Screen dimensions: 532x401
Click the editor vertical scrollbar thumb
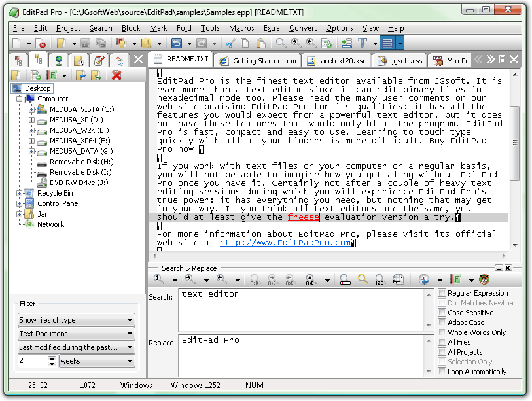[x=515, y=143]
